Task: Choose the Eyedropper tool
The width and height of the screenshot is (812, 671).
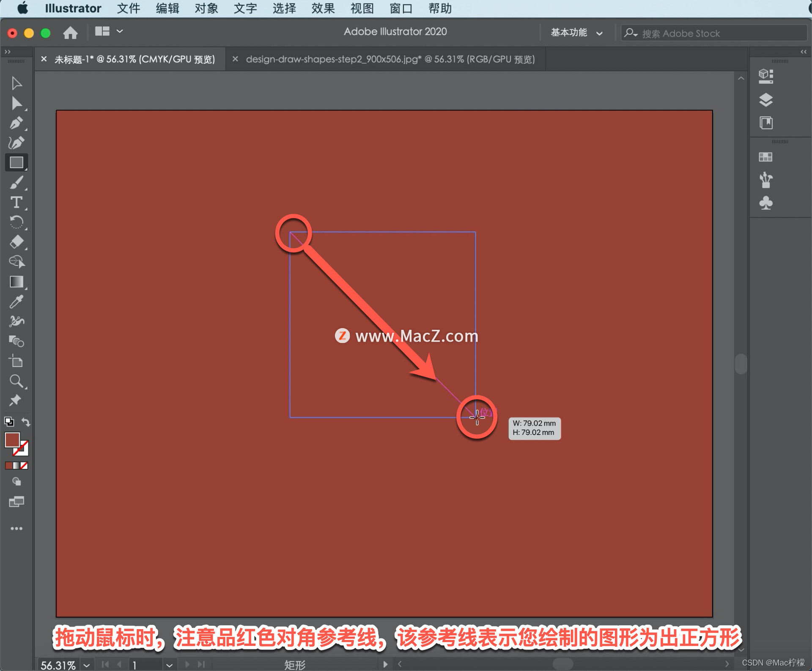Action: (x=16, y=302)
